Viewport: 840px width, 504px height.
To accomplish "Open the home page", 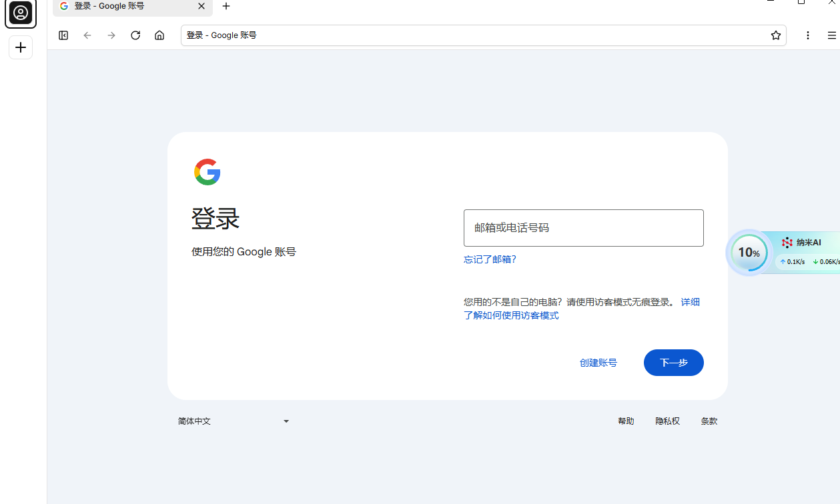I will pos(159,35).
